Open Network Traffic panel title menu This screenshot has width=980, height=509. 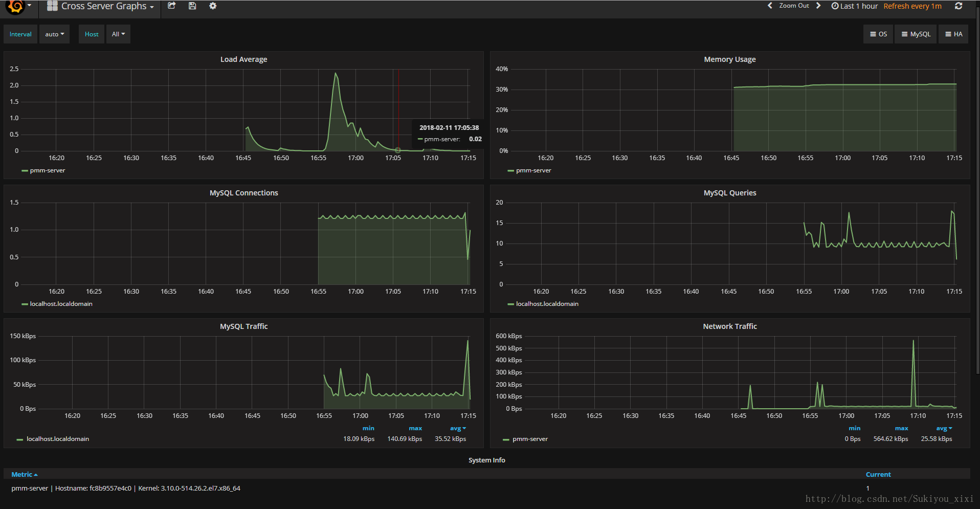(730, 326)
